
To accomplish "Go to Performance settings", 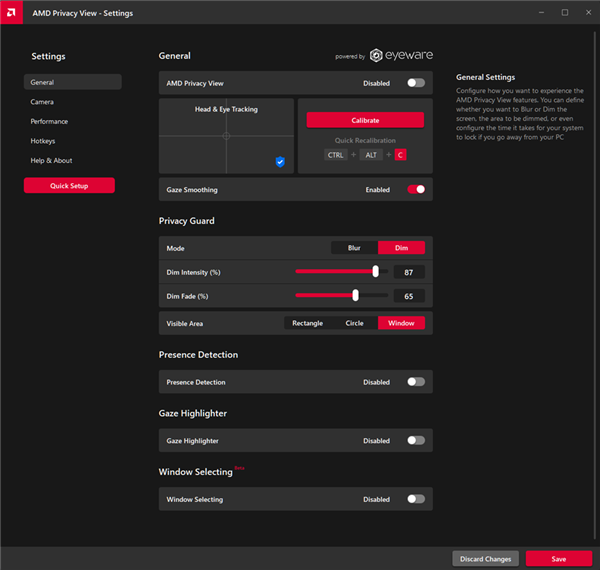I will click(50, 121).
